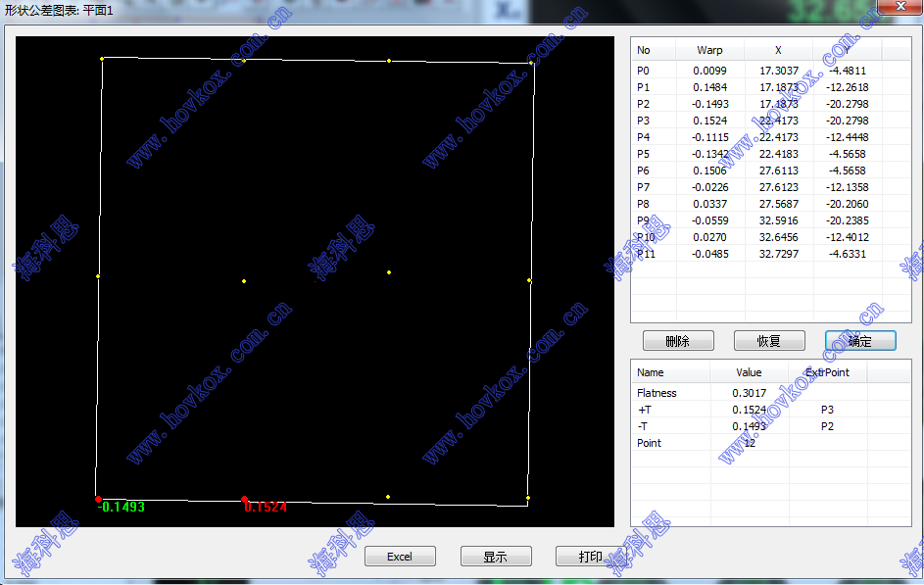Viewport: 924px width, 585px height.
Task: Click the ExtrPoint column header
Action: [x=827, y=372]
